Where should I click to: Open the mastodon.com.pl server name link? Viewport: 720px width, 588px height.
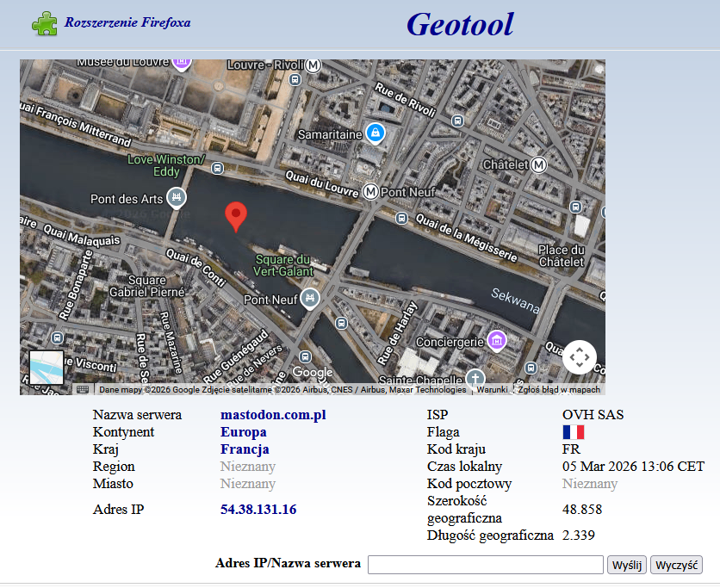pyautogui.click(x=273, y=415)
